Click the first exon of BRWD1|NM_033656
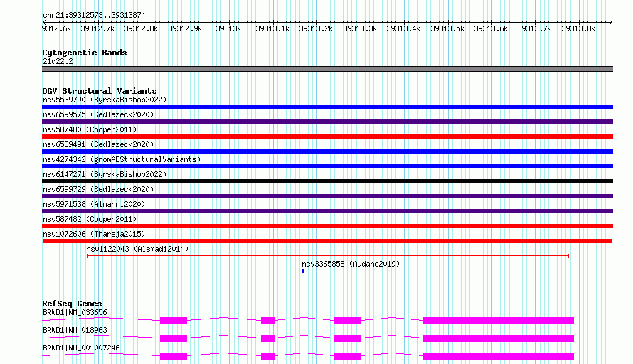The width and height of the screenshot is (633, 364). [x=174, y=321]
